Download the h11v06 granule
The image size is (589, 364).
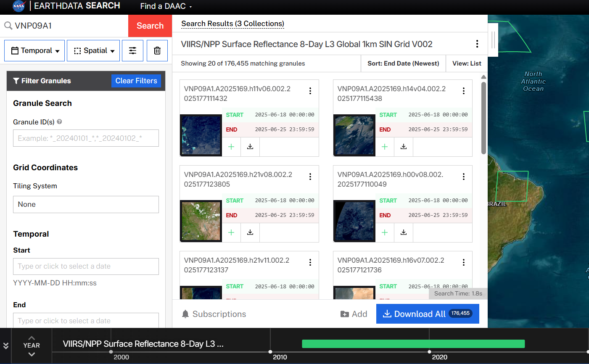pos(250,147)
